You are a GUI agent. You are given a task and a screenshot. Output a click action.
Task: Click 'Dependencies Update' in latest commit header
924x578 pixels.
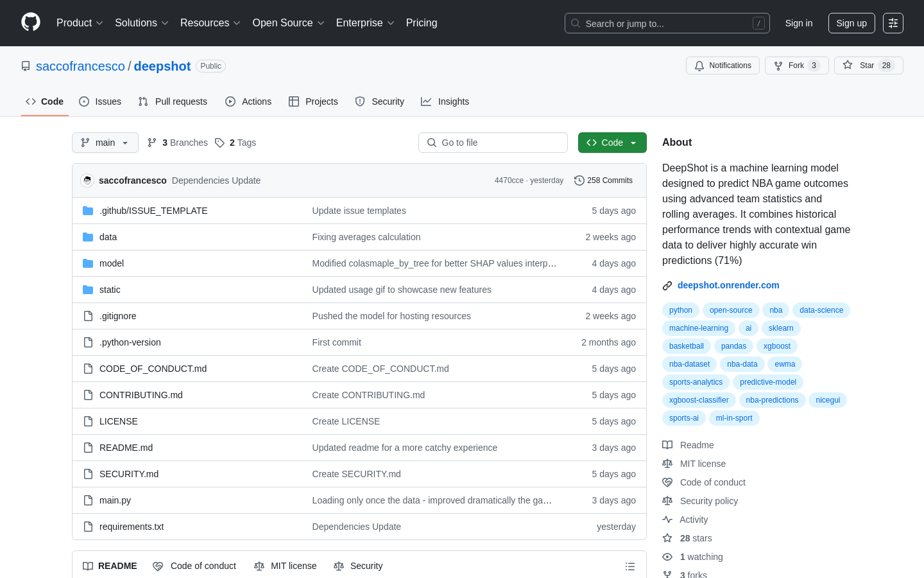[216, 180]
